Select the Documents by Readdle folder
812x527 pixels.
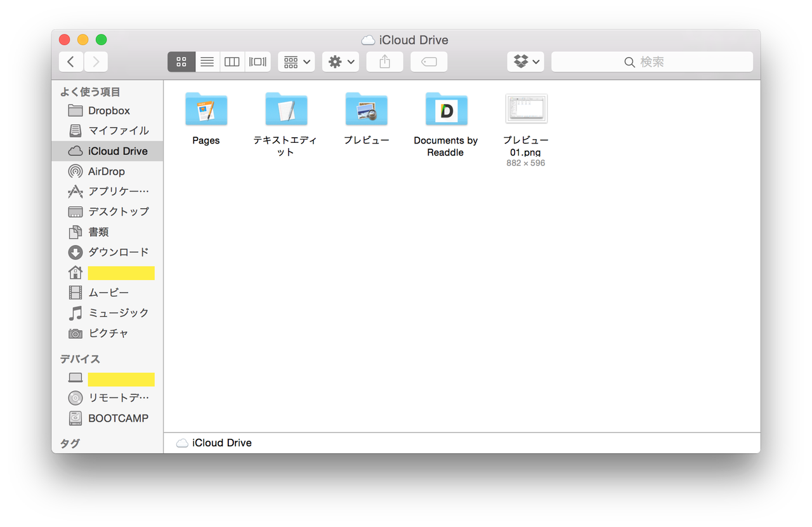click(446, 109)
